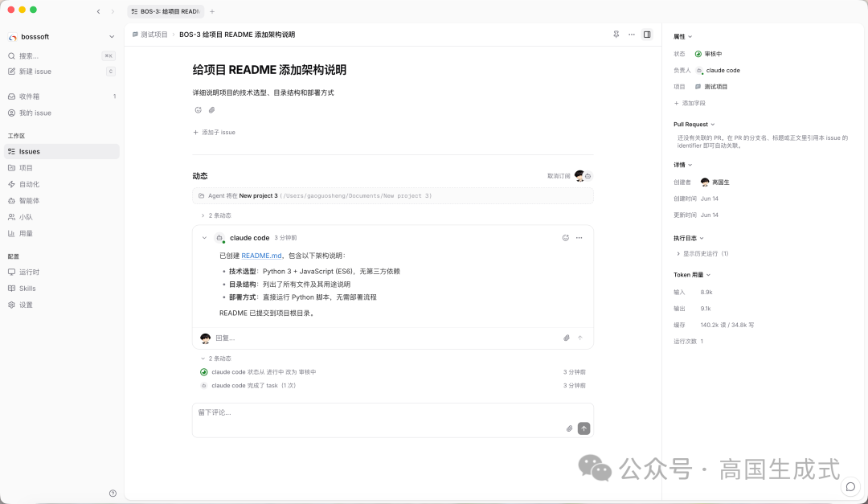Open the bosssoft workspace dropdown

click(x=61, y=36)
